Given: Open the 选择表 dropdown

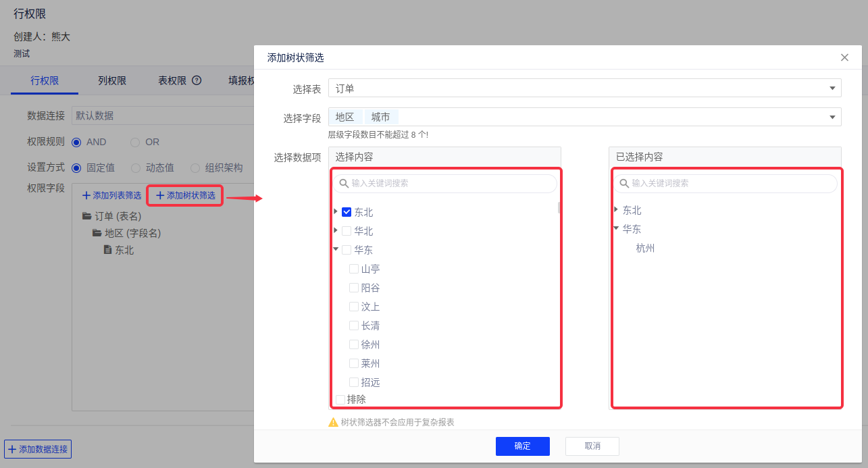Looking at the screenshot, I should point(832,88).
